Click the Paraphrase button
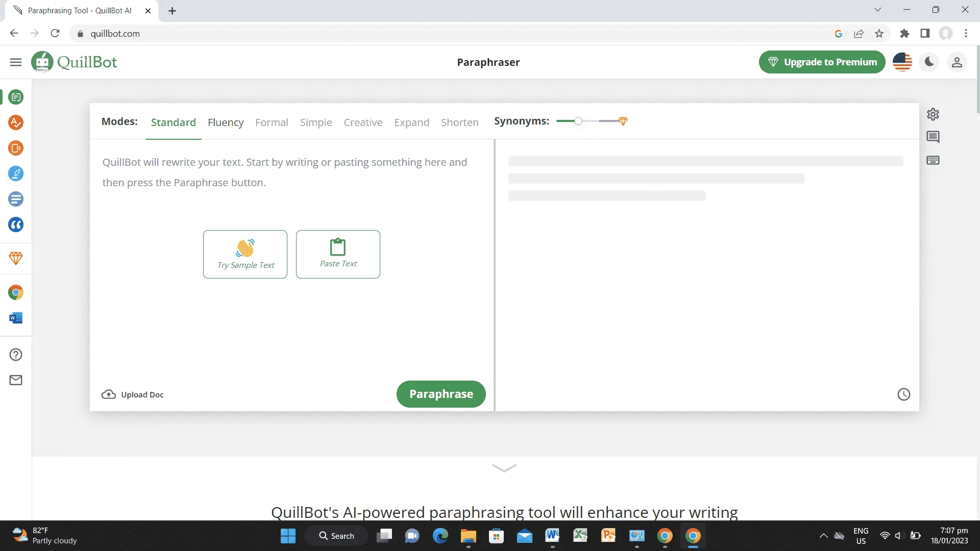 (x=441, y=394)
